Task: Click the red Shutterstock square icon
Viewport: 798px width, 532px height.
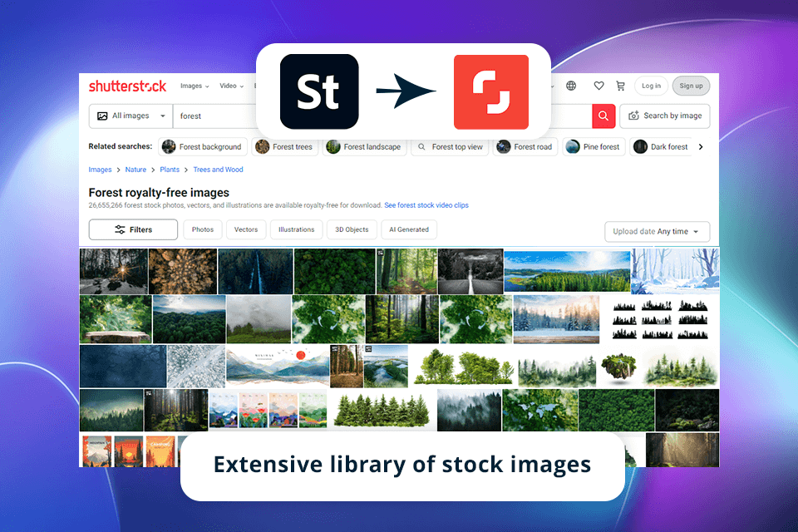Action: click(x=491, y=92)
